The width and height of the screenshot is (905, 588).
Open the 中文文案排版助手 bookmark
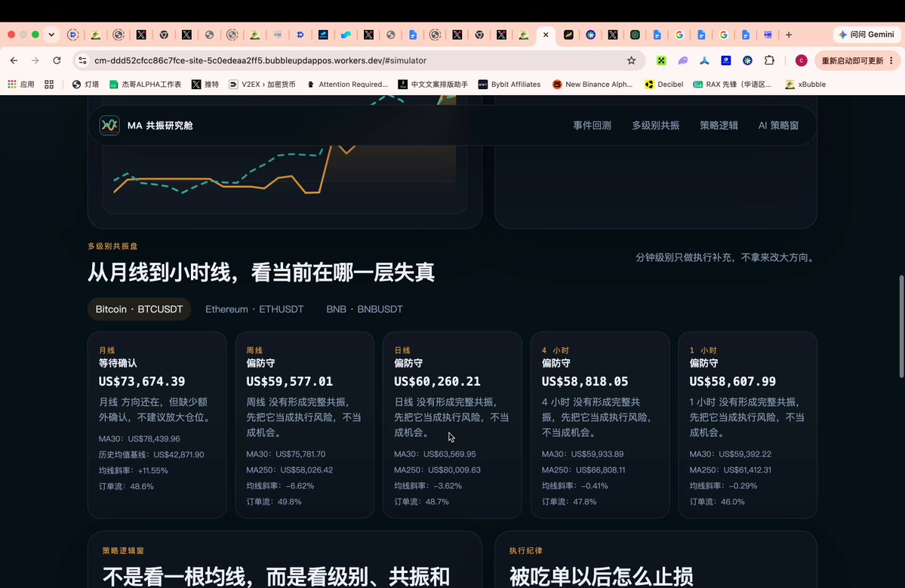[x=433, y=85]
